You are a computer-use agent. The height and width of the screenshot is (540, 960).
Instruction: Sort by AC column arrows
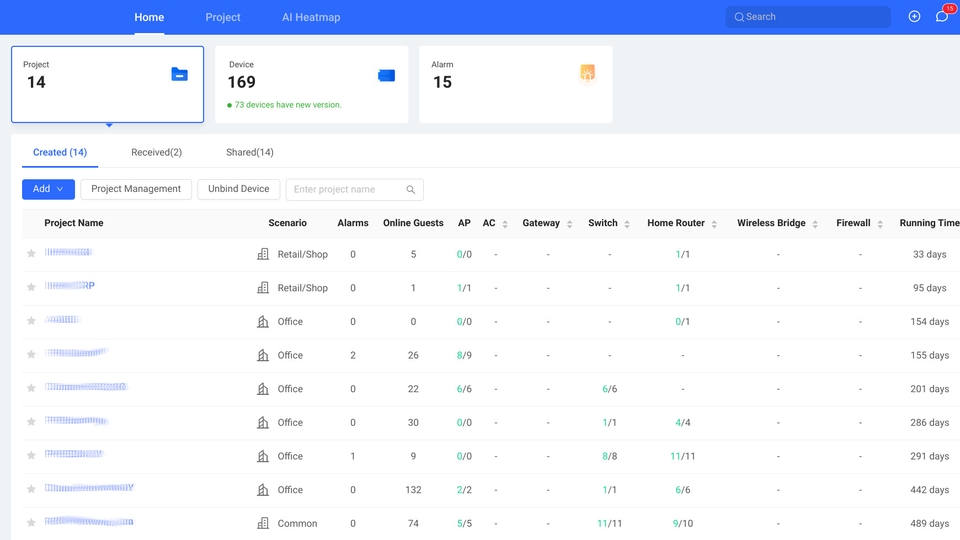tap(505, 224)
